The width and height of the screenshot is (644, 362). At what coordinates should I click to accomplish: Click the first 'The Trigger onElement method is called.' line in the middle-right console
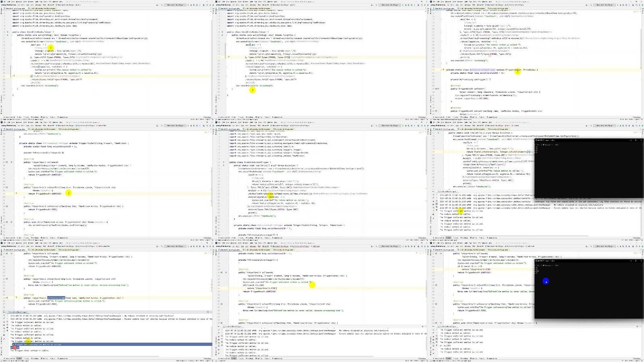pos(461,211)
